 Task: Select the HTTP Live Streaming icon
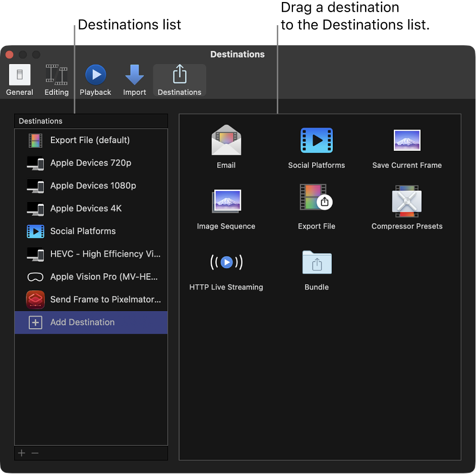coord(226,262)
